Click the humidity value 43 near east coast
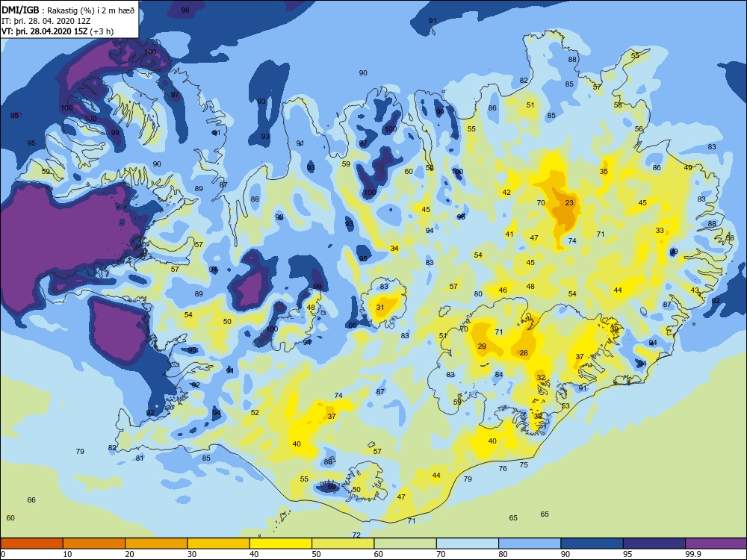The image size is (747, 560). coord(695,290)
